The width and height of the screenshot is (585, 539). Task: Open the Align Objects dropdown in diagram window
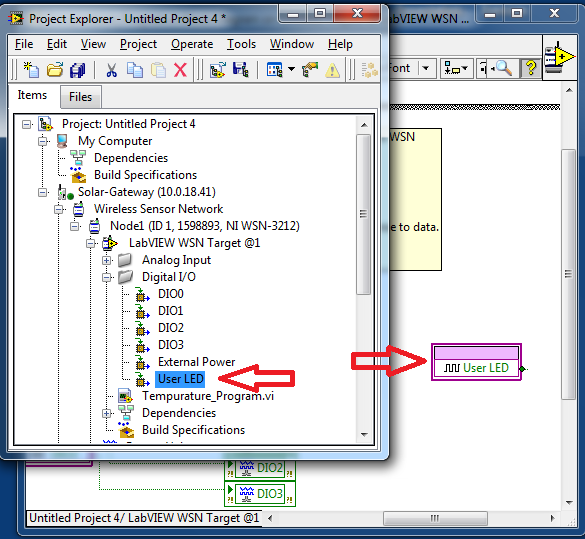point(456,69)
